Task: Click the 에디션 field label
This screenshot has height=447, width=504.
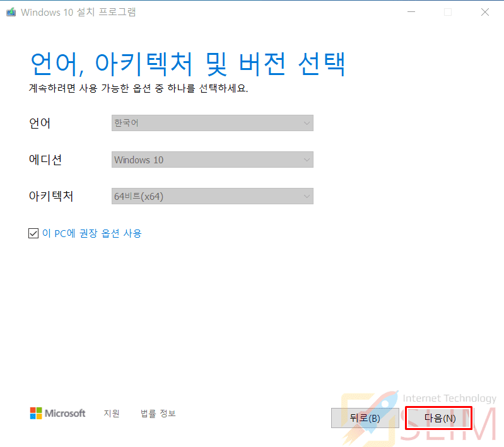Action: [45, 160]
